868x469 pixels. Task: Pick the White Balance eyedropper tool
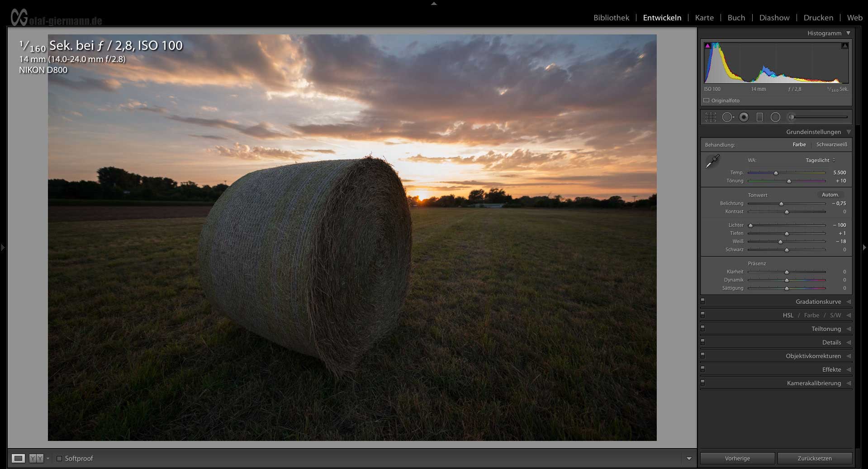712,161
